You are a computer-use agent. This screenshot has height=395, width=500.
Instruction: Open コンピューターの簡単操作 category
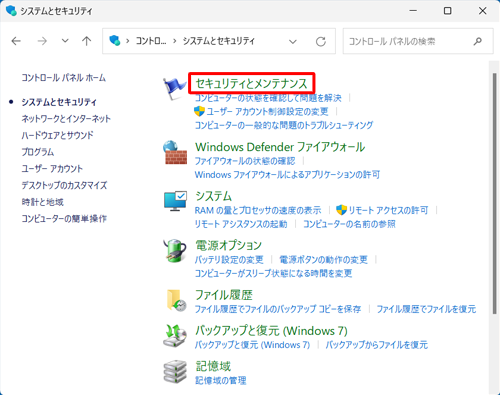click(x=64, y=219)
